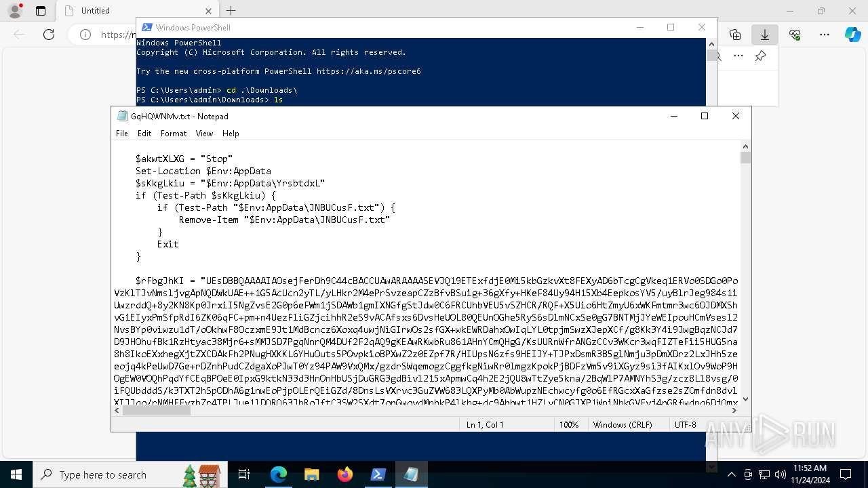Click the 'Ln 1, Col 1' status entry
Viewport: 868px width, 488px height.
pos(485,424)
